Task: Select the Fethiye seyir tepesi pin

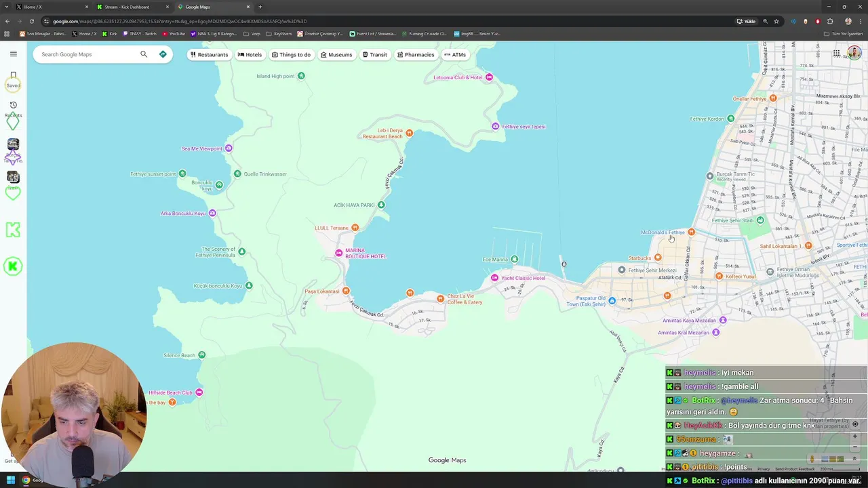Action: click(x=496, y=127)
